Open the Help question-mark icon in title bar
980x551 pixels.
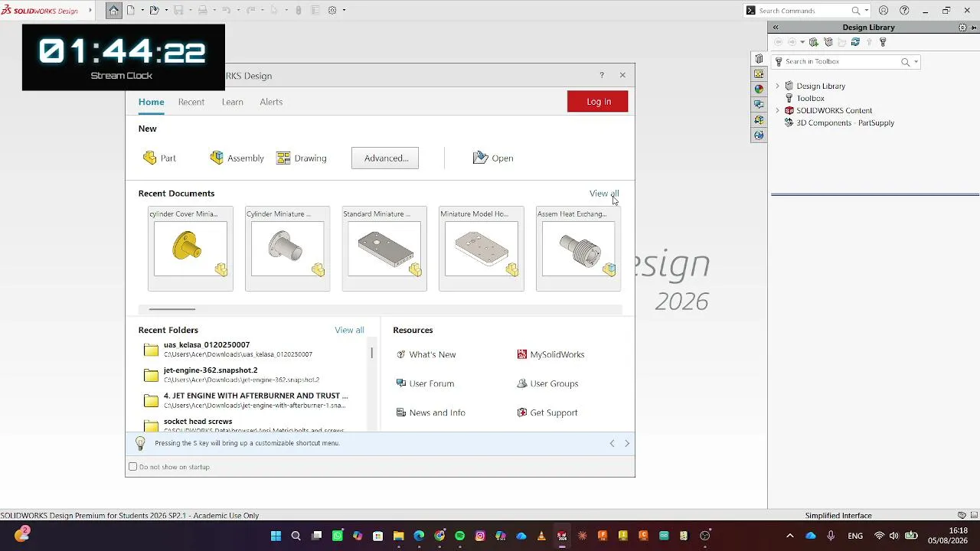[x=904, y=10]
